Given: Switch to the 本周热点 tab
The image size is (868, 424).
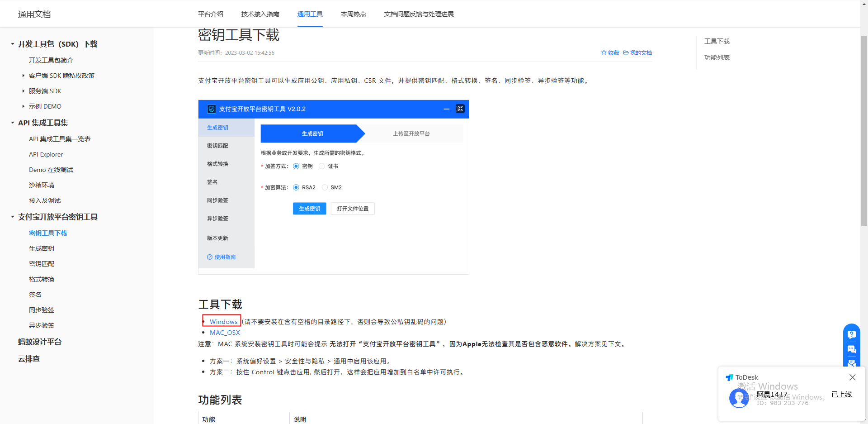Looking at the screenshot, I should pos(354,14).
